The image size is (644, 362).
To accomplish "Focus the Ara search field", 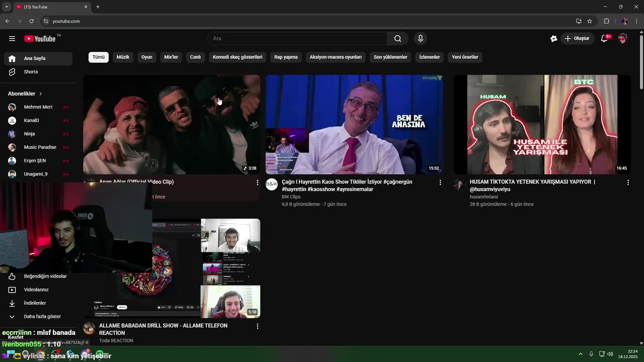I will pyautogui.click(x=297, y=39).
